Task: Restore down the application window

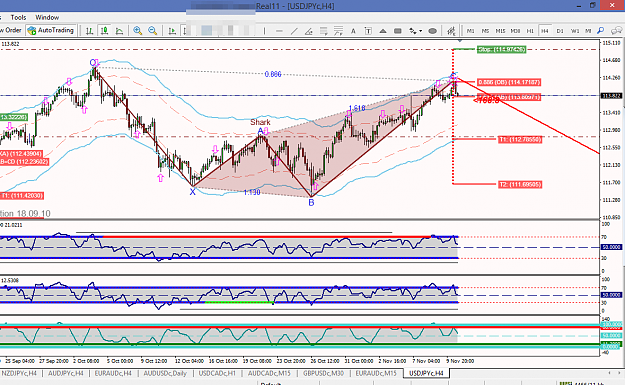Action: (593, 6)
